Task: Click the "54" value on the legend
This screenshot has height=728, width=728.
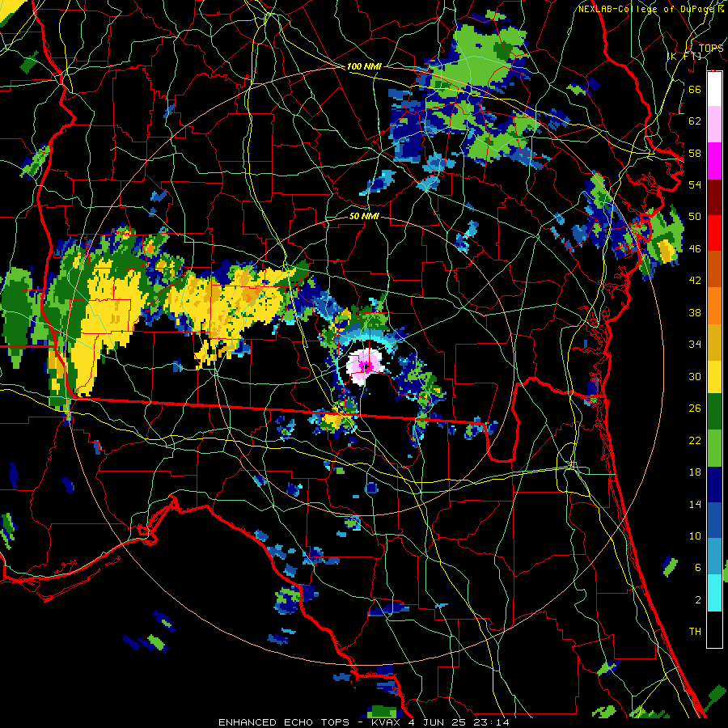Action: coord(695,184)
